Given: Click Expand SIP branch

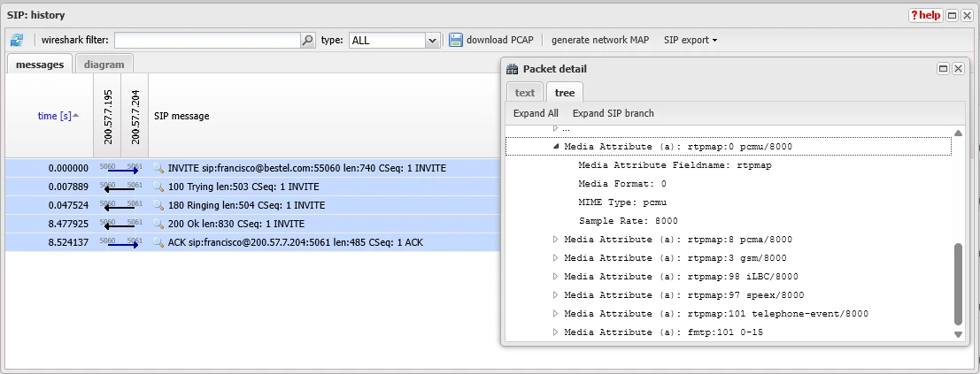Looking at the screenshot, I should coord(613,114).
